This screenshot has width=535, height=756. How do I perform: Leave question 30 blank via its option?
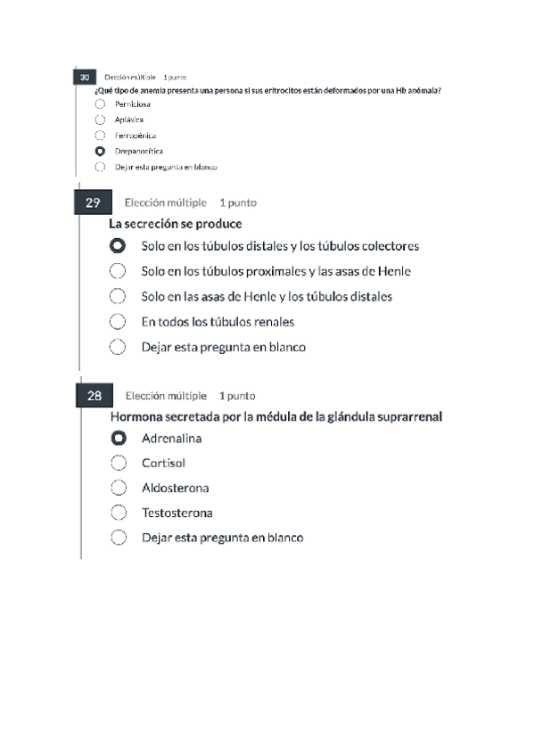pos(98,167)
